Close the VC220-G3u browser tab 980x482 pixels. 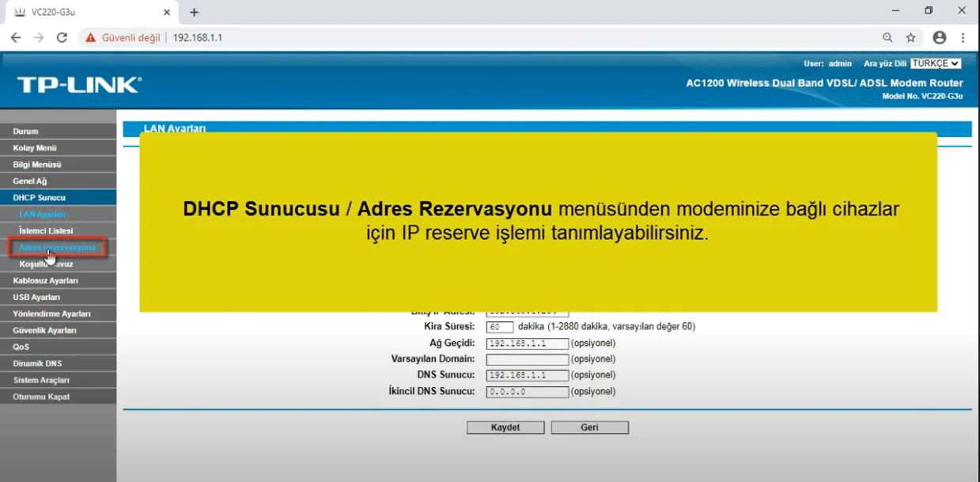[x=166, y=13]
